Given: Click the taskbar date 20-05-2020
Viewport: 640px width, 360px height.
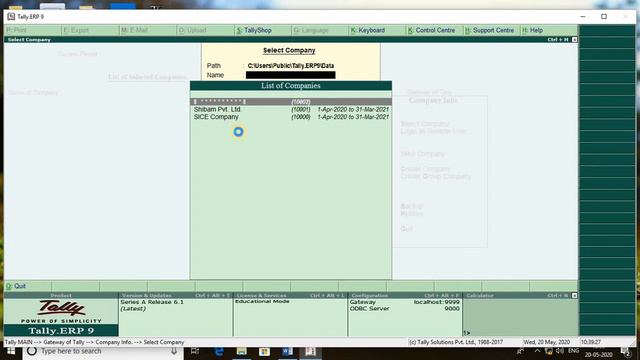Looking at the screenshot, I should pos(598,355).
